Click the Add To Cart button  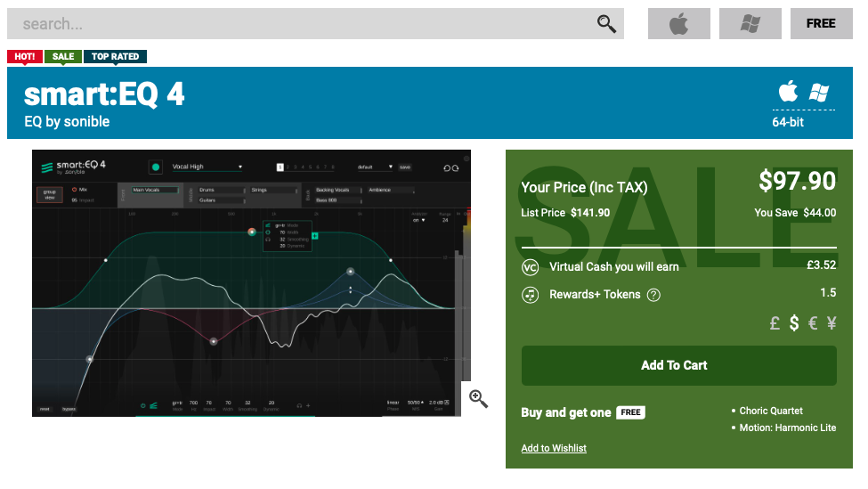pyautogui.click(x=678, y=365)
